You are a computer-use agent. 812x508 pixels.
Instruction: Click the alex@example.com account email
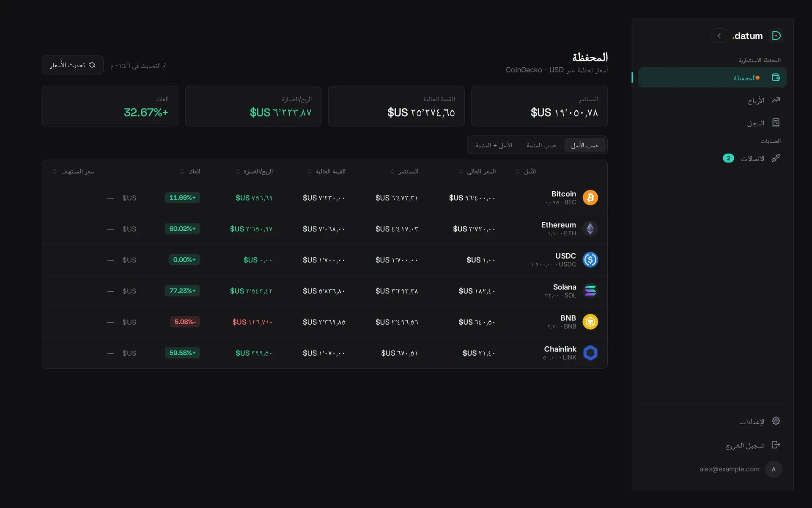pyautogui.click(x=730, y=469)
